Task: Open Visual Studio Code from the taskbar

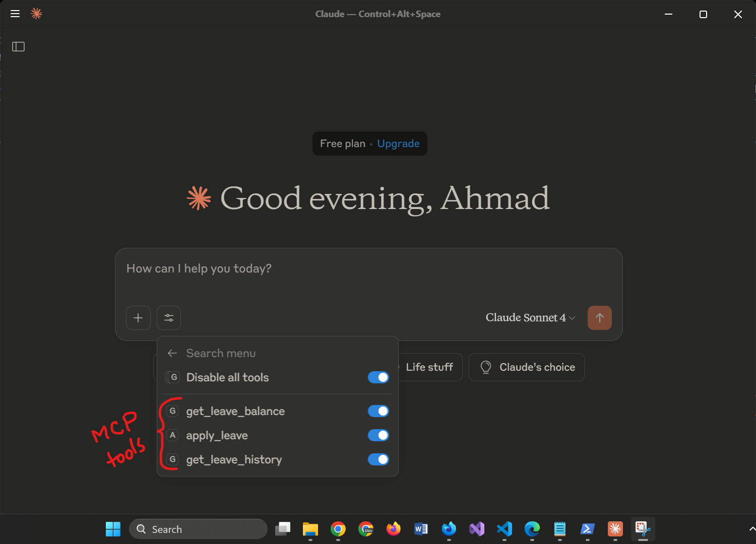Action: click(505, 529)
